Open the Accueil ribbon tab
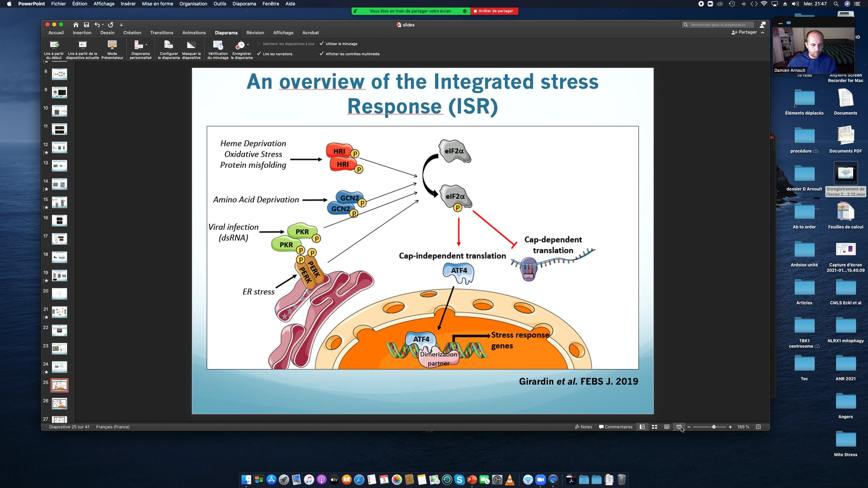This screenshot has height=488, width=868. pyautogui.click(x=56, y=33)
